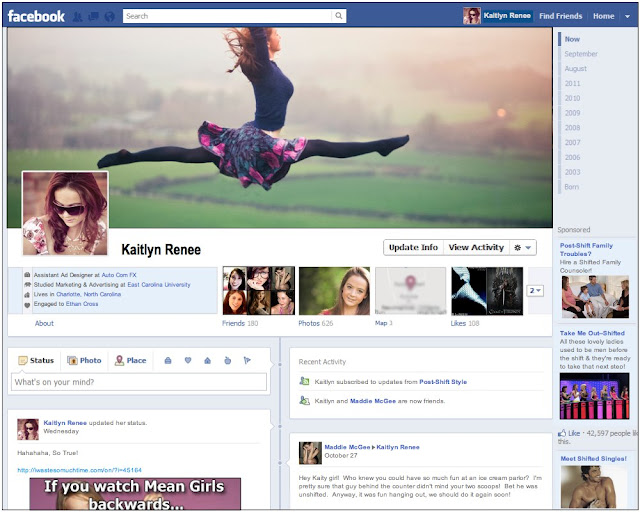Open the friend requests icon in top bar

click(77, 16)
